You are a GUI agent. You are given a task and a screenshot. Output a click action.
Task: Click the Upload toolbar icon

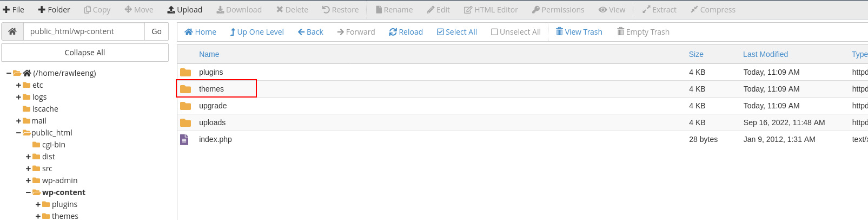(171, 10)
